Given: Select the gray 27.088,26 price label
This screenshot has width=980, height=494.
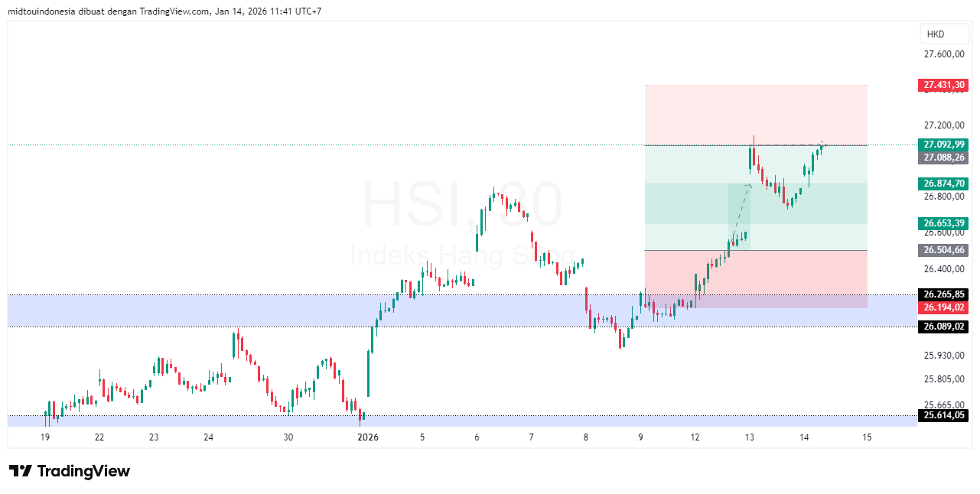Looking at the screenshot, I should [943, 158].
